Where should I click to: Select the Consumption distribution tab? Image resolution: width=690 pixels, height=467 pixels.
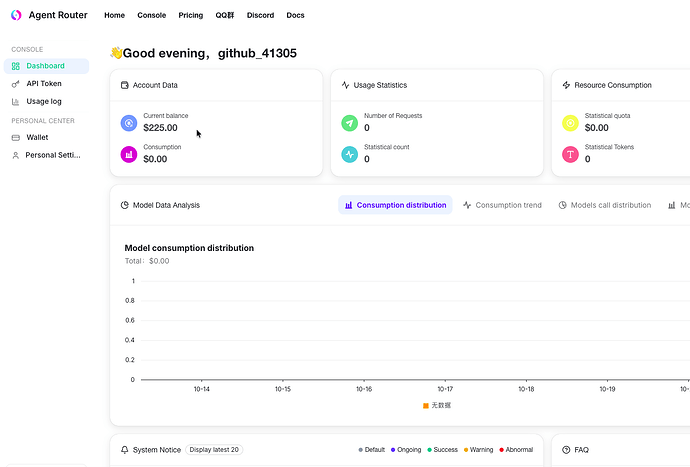[x=395, y=205]
